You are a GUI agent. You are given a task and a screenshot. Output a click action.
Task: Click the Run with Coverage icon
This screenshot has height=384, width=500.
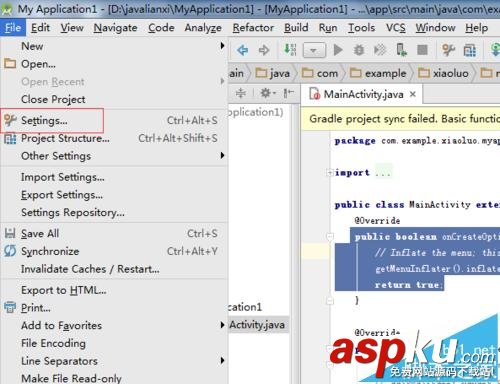tap(380, 50)
